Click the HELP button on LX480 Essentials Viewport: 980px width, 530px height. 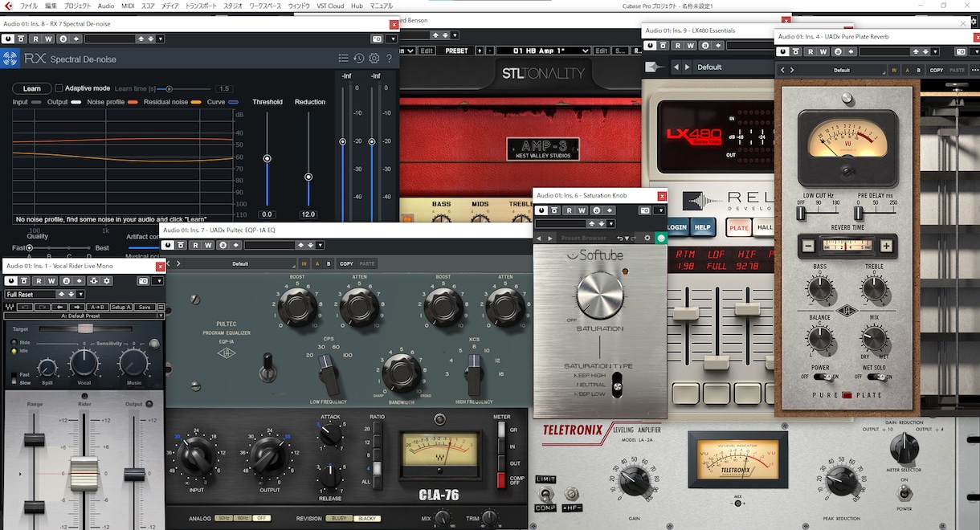(x=702, y=227)
